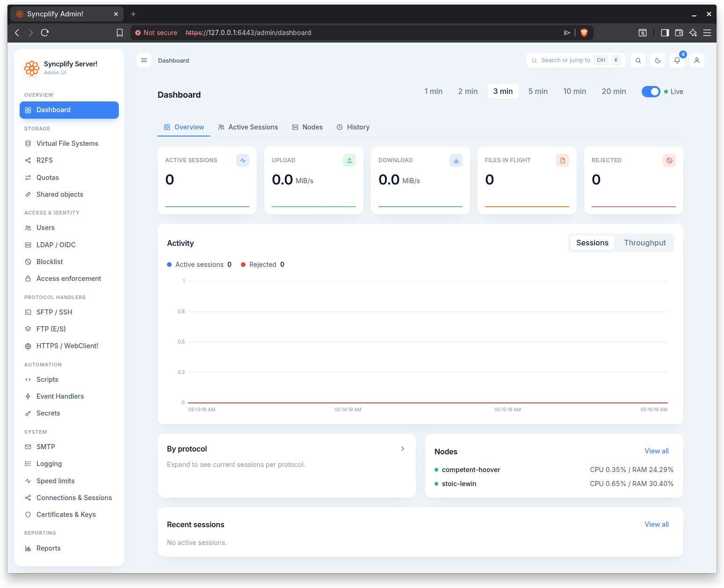Switch to the Active Sessions tab

click(x=248, y=127)
